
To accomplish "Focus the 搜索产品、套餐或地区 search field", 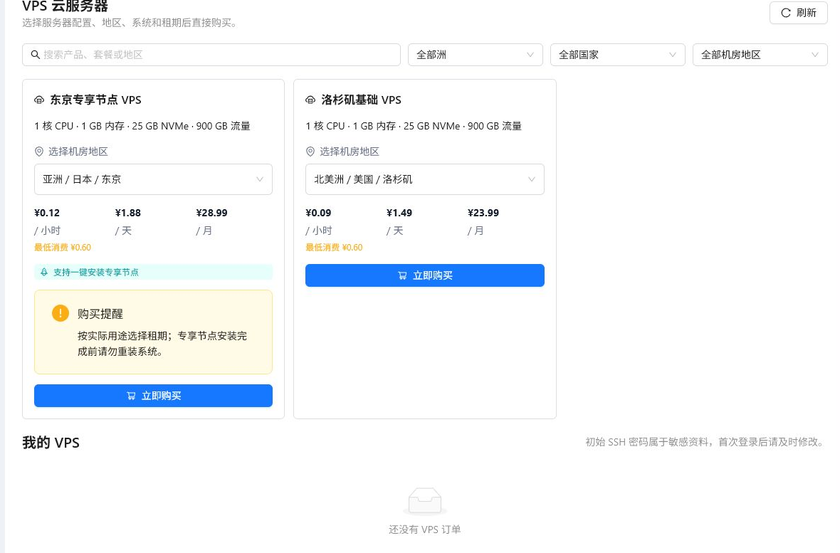I will (x=211, y=55).
